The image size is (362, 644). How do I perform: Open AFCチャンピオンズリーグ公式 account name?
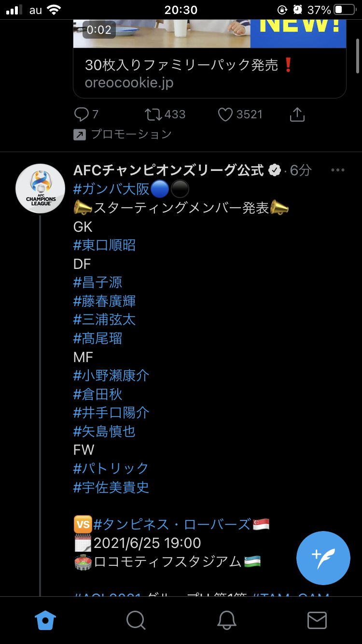[168, 170]
